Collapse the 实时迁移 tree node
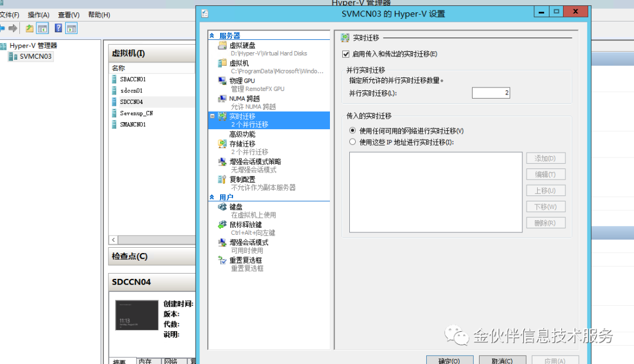The height and width of the screenshot is (364, 634). pyautogui.click(x=213, y=116)
